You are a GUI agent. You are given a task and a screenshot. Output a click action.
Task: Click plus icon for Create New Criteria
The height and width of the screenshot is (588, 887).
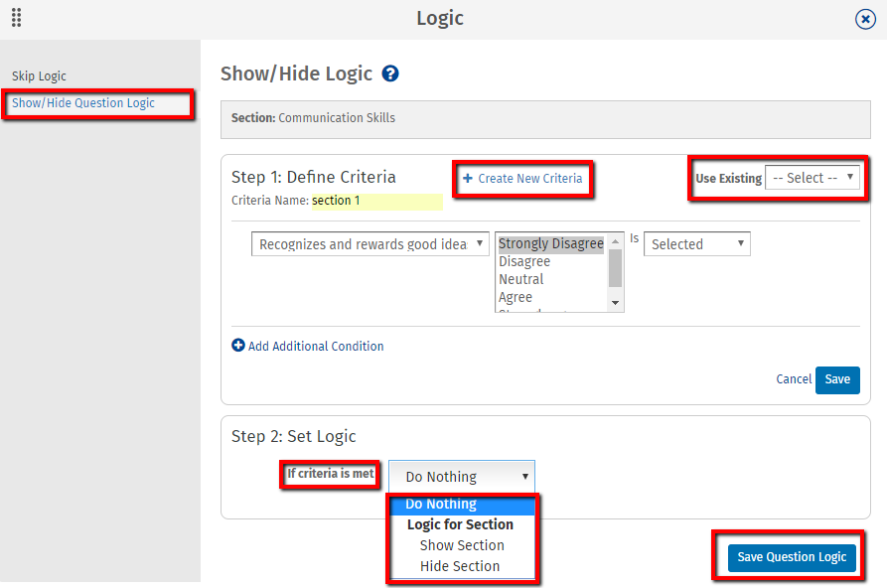coord(468,179)
